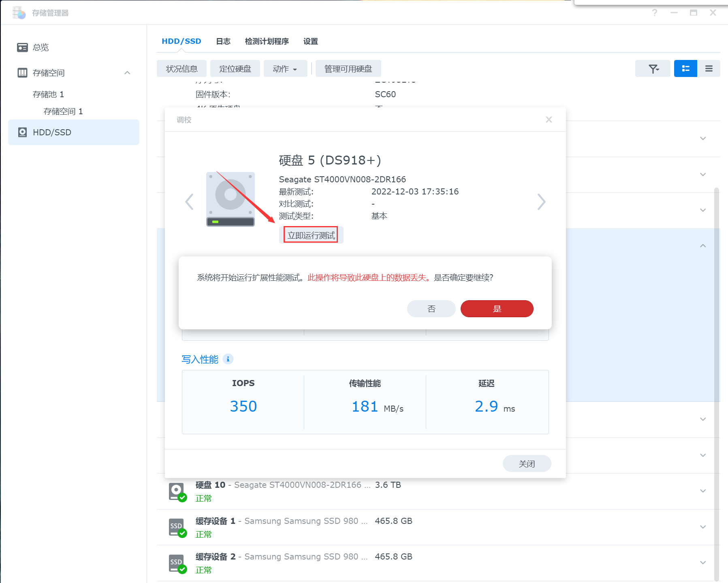Expand the Cache Device 2 row
Image resolution: width=728 pixels, height=583 pixels.
(x=703, y=562)
